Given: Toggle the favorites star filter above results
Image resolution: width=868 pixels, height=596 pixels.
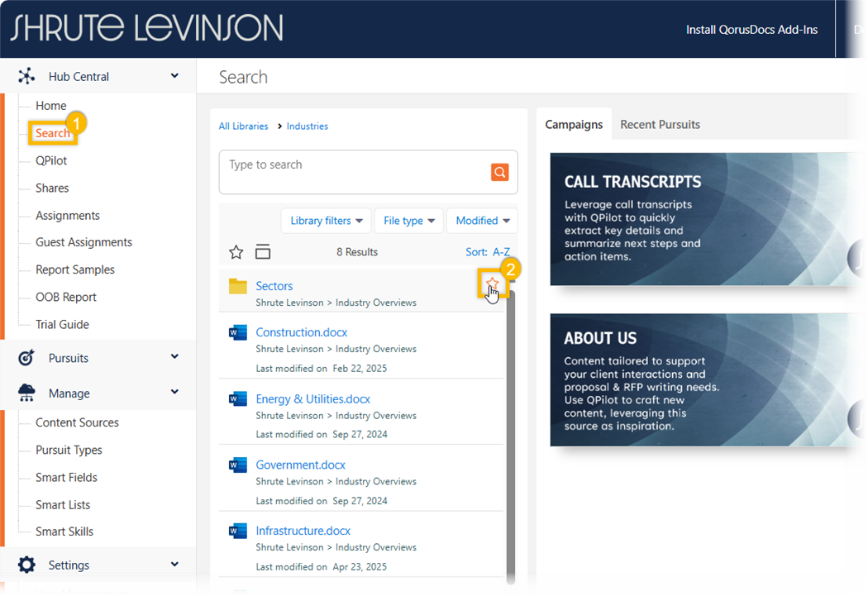Looking at the screenshot, I should point(236,252).
